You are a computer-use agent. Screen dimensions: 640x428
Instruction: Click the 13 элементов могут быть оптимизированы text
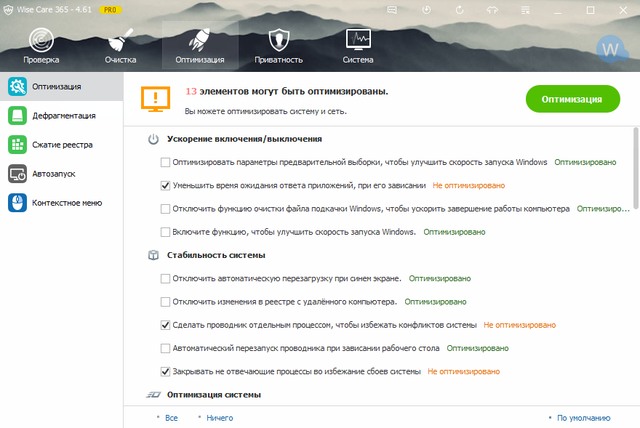(x=287, y=91)
